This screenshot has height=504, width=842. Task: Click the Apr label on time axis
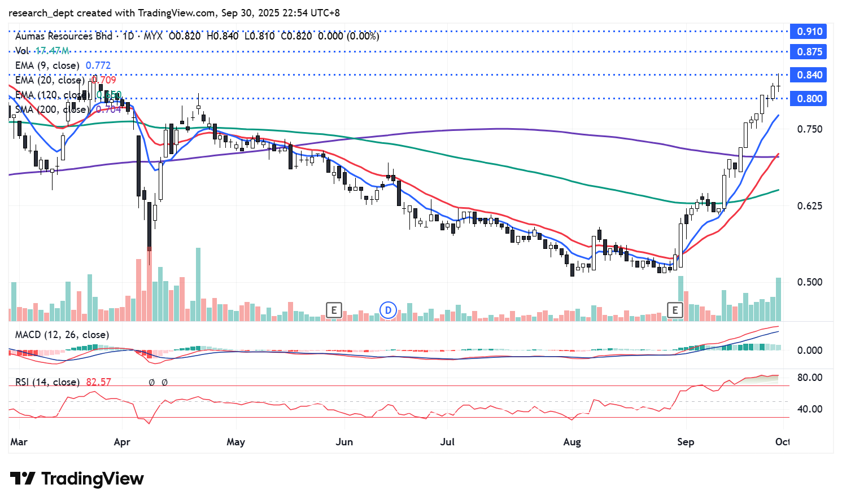[122, 442]
